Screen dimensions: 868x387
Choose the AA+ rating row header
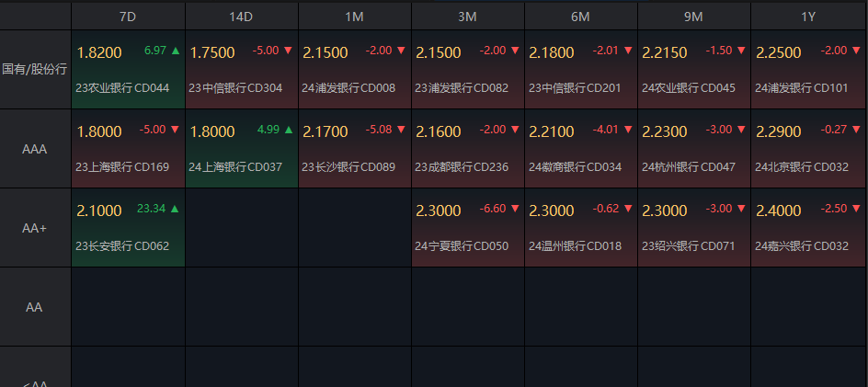(35, 227)
